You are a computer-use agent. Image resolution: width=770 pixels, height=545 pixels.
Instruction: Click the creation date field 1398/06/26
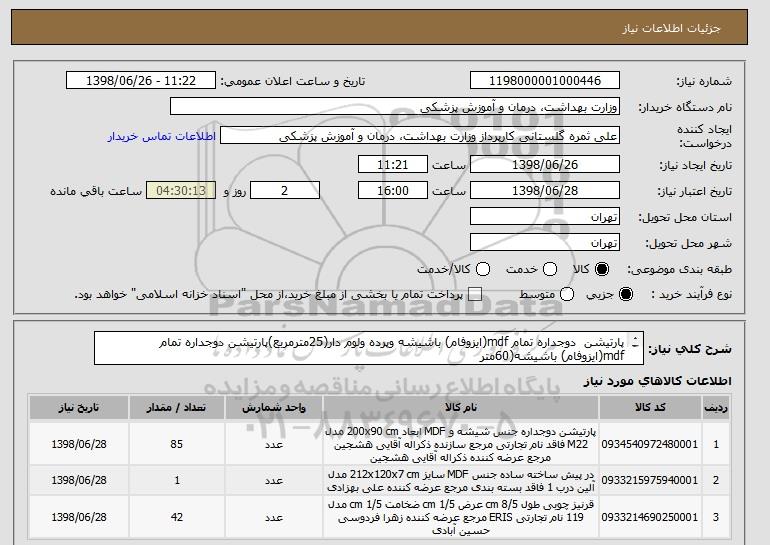[x=545, y=164]
